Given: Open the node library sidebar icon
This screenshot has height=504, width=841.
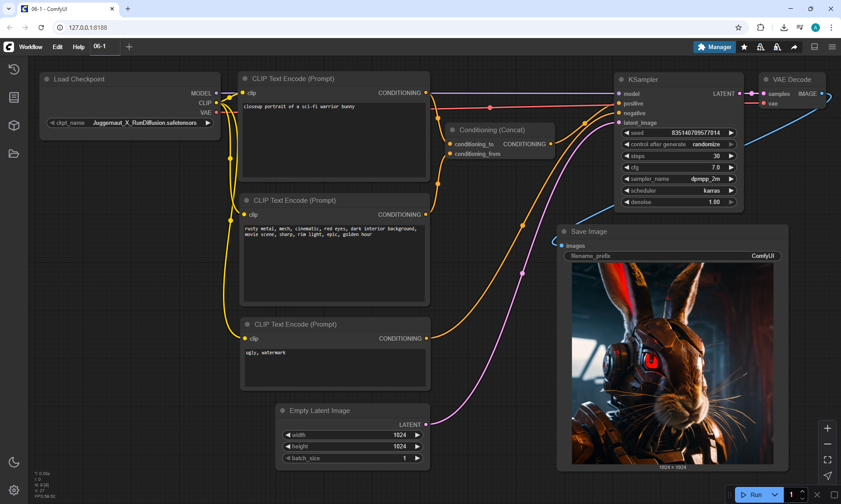Looking at the screenshot, I should 14,97.
